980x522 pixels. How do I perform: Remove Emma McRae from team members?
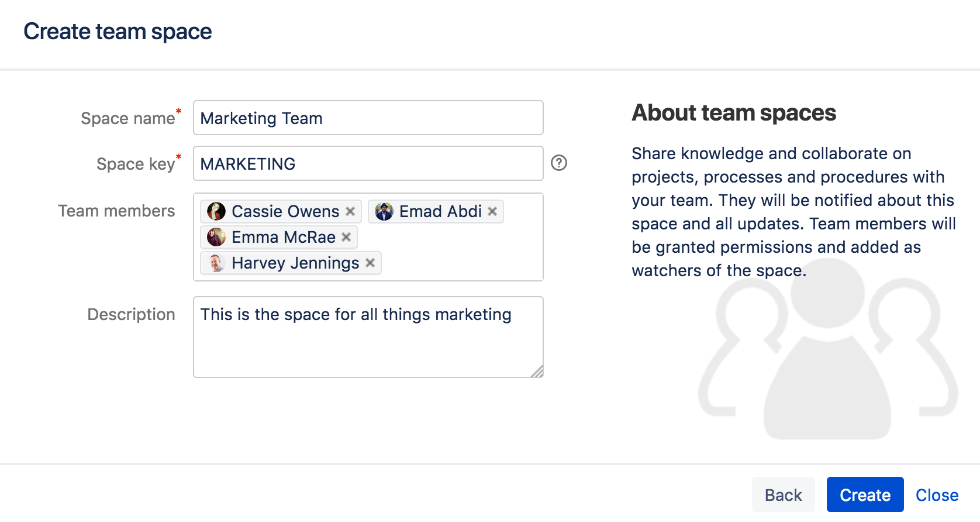346,237
